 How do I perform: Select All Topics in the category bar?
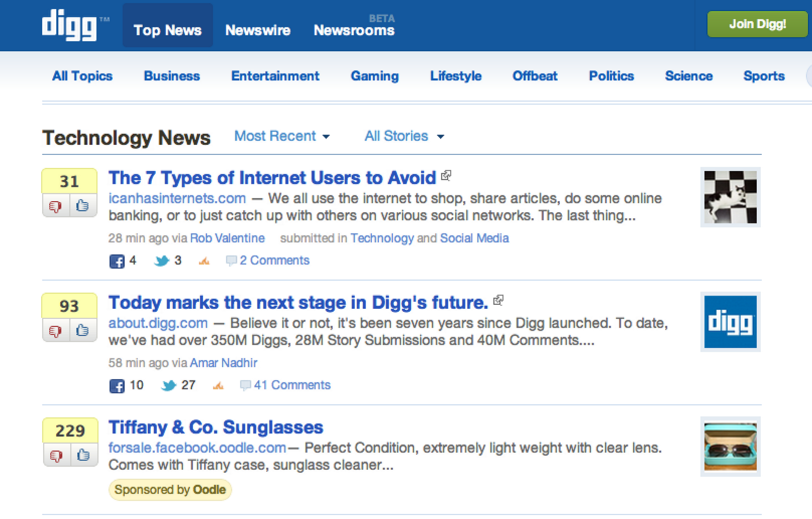(x=82, y=76)
